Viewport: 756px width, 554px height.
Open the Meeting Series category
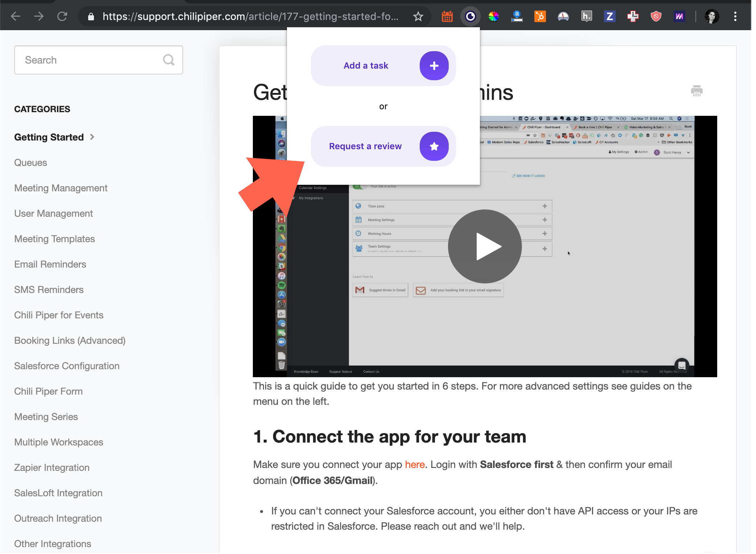pos(46,417)
